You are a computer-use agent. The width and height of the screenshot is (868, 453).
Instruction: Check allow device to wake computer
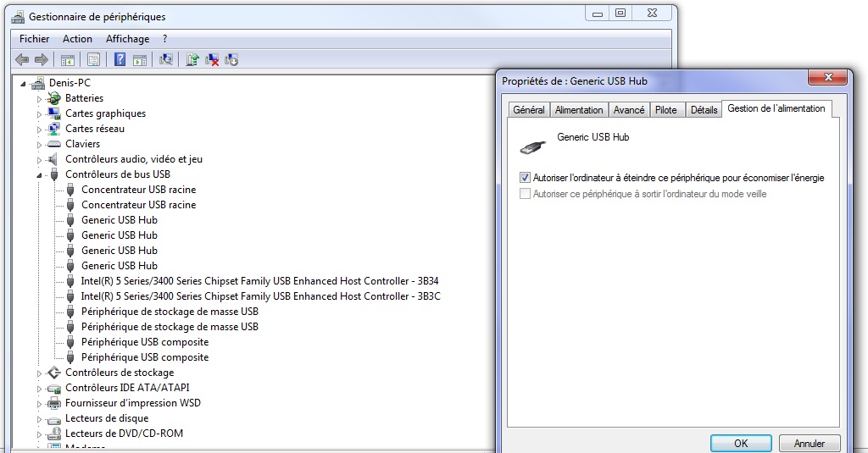coord(525,194)
